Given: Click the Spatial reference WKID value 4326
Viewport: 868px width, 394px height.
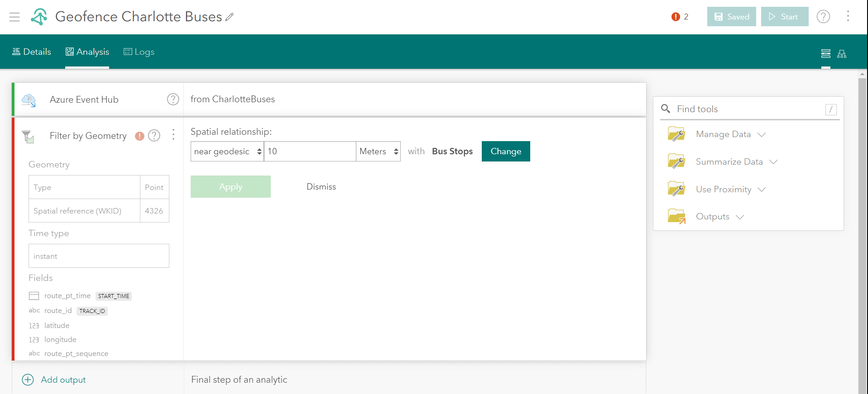Looking at the screenshot, I should [154, 211].
